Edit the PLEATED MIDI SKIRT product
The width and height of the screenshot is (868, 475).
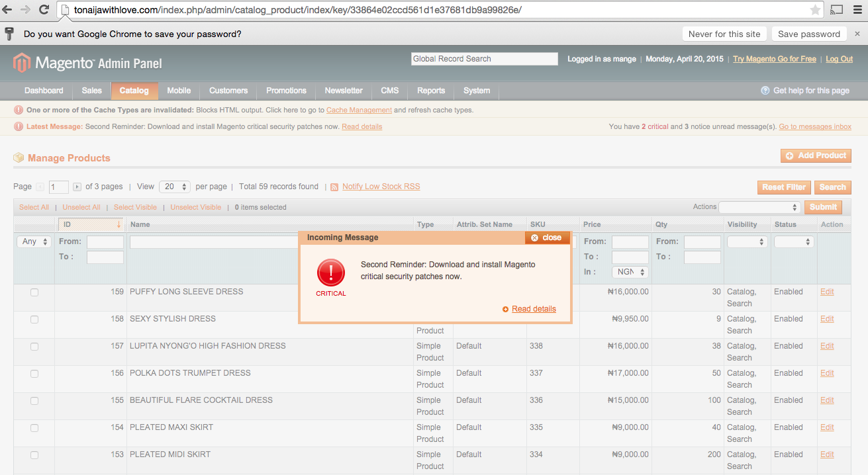827,454
